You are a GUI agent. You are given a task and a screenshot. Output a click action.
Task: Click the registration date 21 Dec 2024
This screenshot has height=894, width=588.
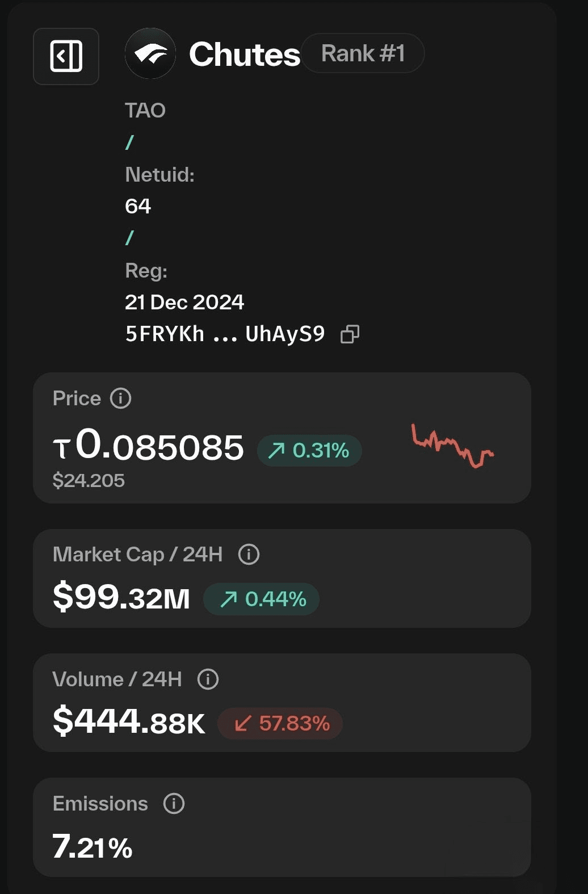[184, 302]
